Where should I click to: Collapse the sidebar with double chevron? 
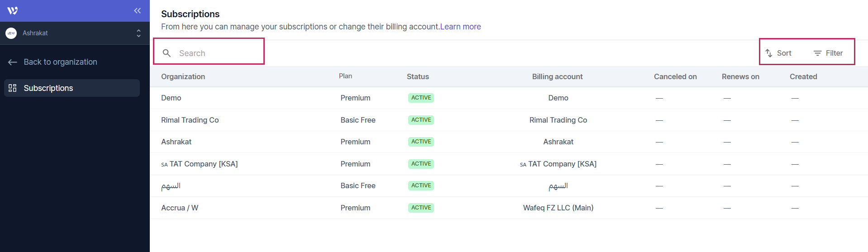[x=138, y=11]
